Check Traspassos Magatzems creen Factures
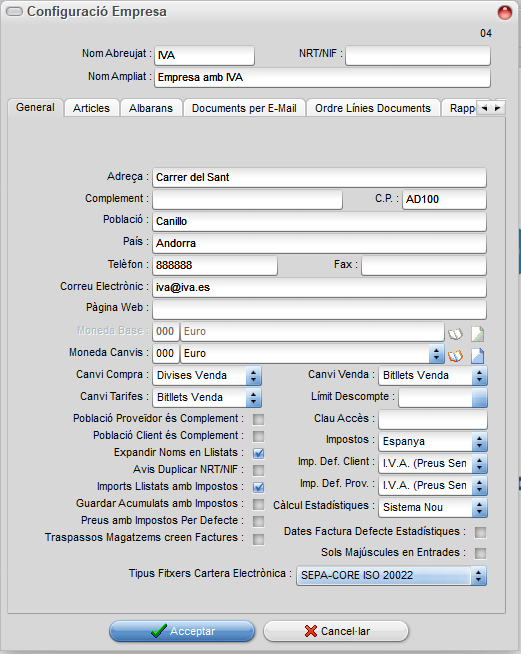Viewport: 521px width, 654px height. (259, 539)
